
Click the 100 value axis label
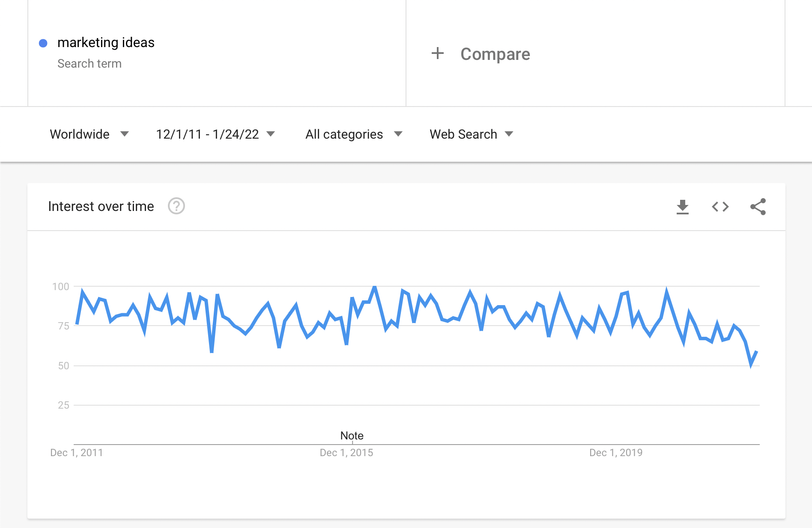pos(60,287)
